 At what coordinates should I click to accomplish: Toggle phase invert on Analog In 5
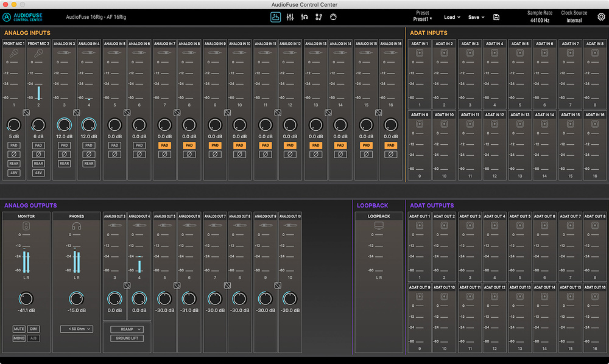coord(114,155)
